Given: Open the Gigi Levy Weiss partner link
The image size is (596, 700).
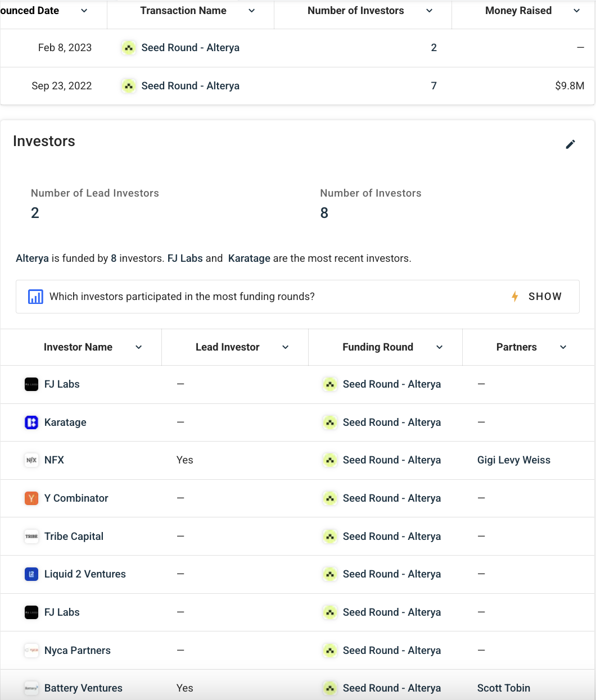Looking at the screenshot, I should (513, 460).
